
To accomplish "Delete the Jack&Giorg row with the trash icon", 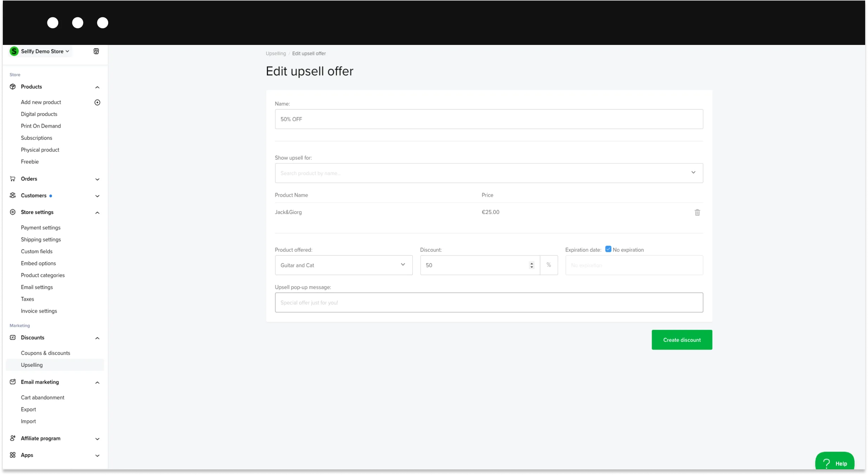I will [697, 213].
